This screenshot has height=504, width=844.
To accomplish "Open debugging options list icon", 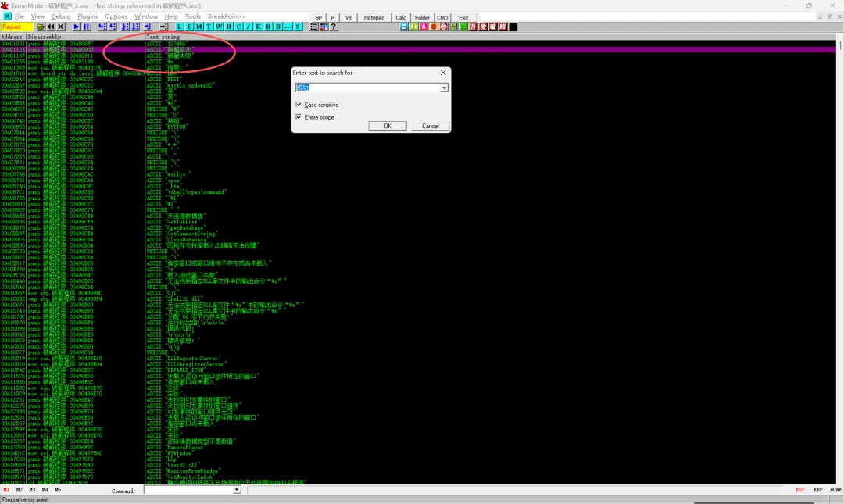I will pos(314,27).
